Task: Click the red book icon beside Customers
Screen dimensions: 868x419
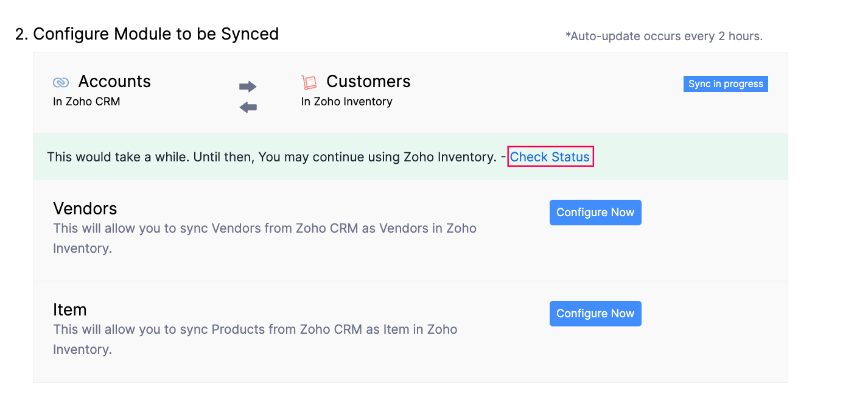Action: (309, 82)
